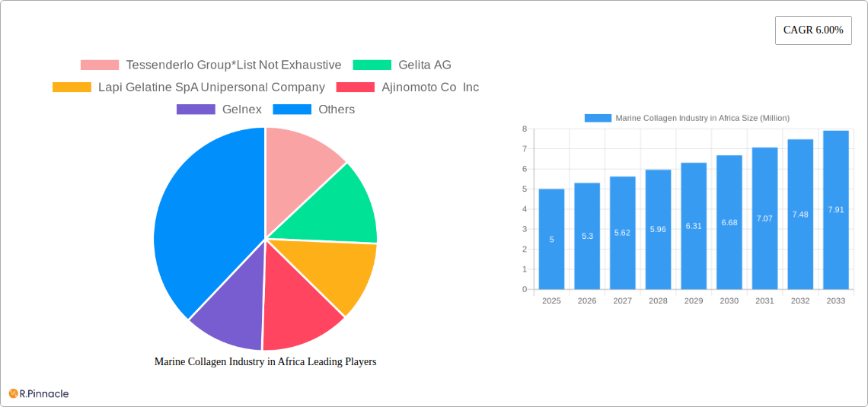
Task: Click the 2030 bar showing 6.68
Action: (x=729, y=222)
